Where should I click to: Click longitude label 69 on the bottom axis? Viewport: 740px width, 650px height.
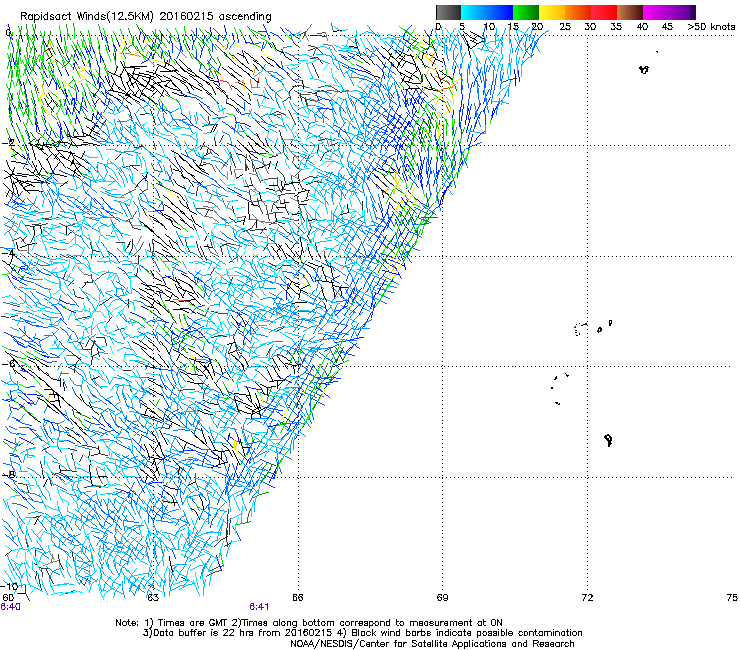[442, 598]
